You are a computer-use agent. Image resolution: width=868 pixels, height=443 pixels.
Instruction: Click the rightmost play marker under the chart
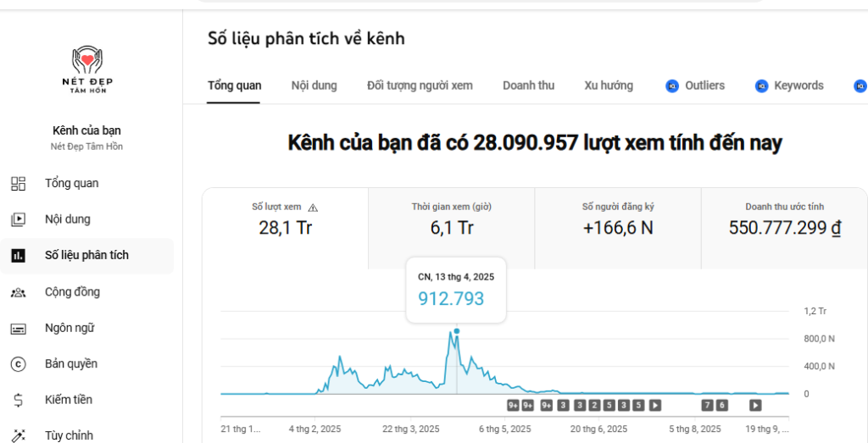coord(755,405)
